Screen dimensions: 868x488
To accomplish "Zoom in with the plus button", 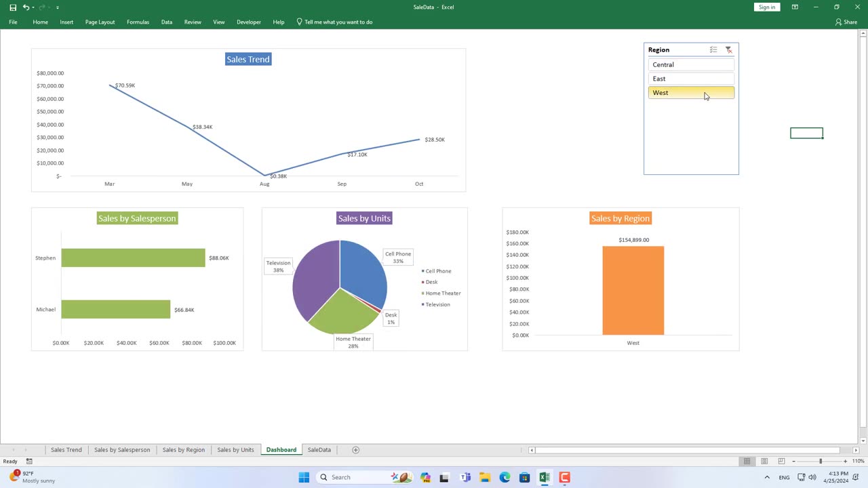I will (845, 462).
